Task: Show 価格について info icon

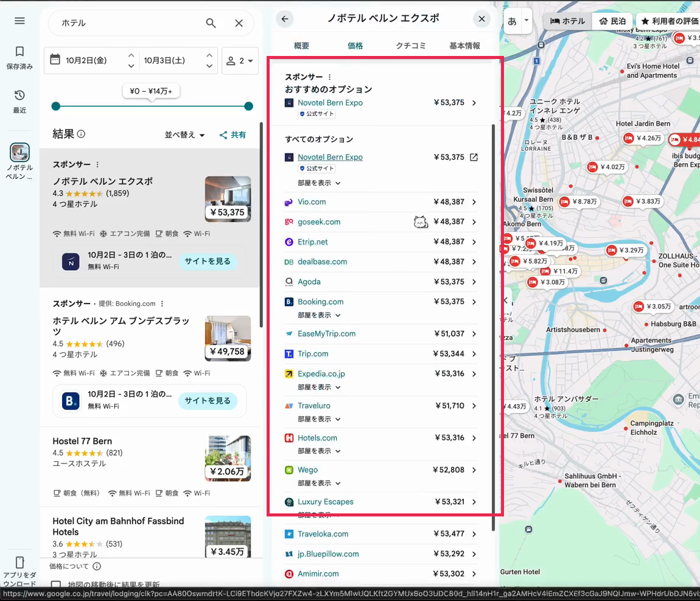Action: point(97,566)
